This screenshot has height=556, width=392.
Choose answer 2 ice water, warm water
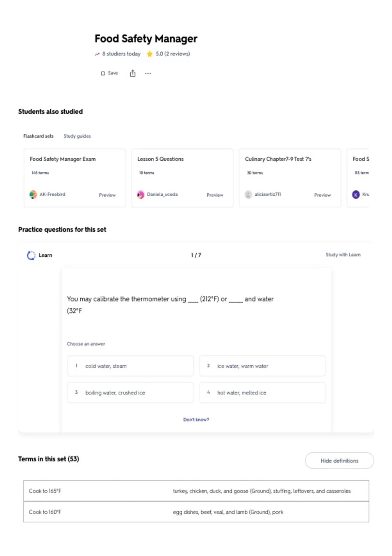coord(262,366)
